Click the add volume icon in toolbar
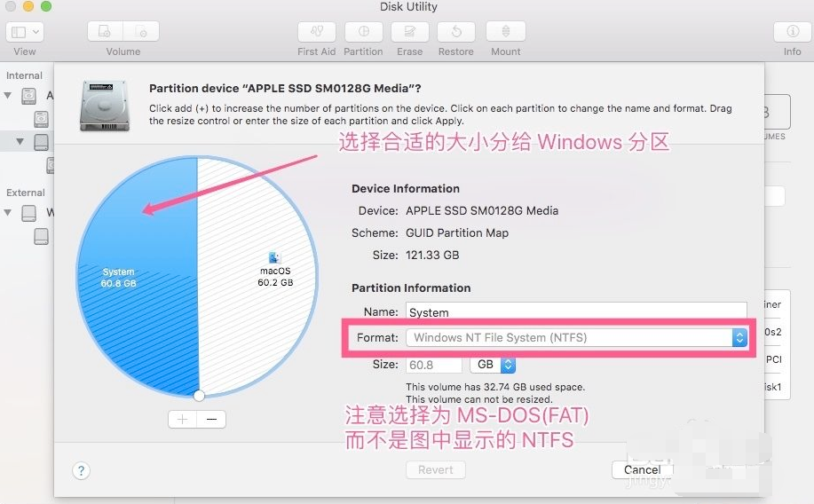Screen dimensions: 814x504 pyautogui.click(x=107, y=32)
